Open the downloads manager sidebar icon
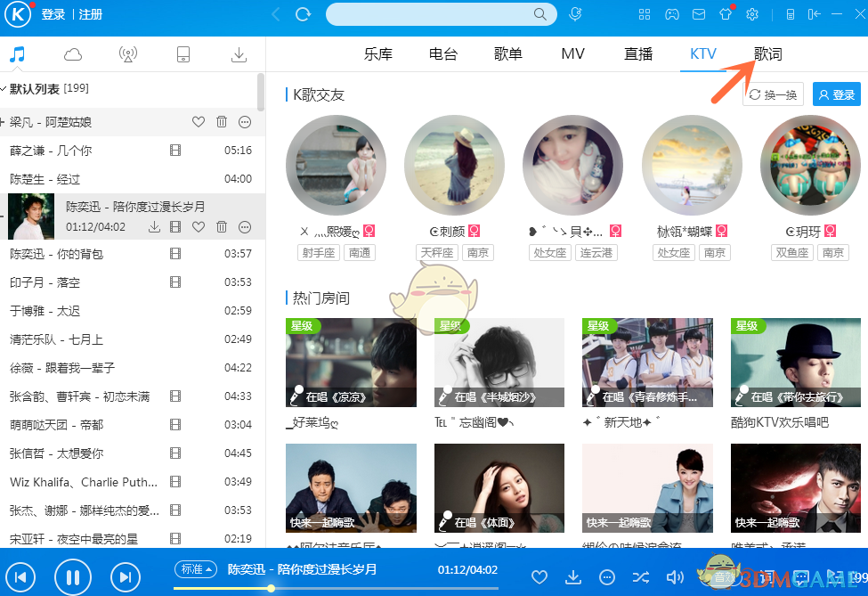868x596 pixels. [x=238, y=54]
